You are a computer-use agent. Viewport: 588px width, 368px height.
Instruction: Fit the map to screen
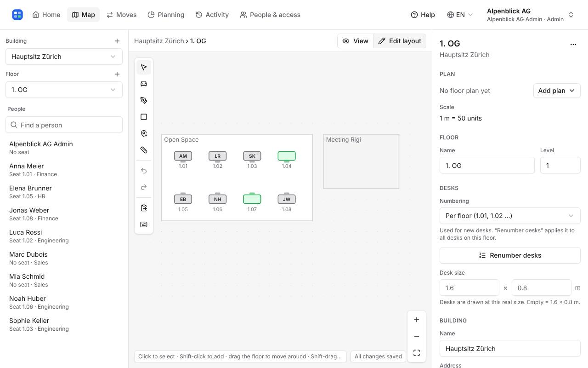tap(417, 353)
